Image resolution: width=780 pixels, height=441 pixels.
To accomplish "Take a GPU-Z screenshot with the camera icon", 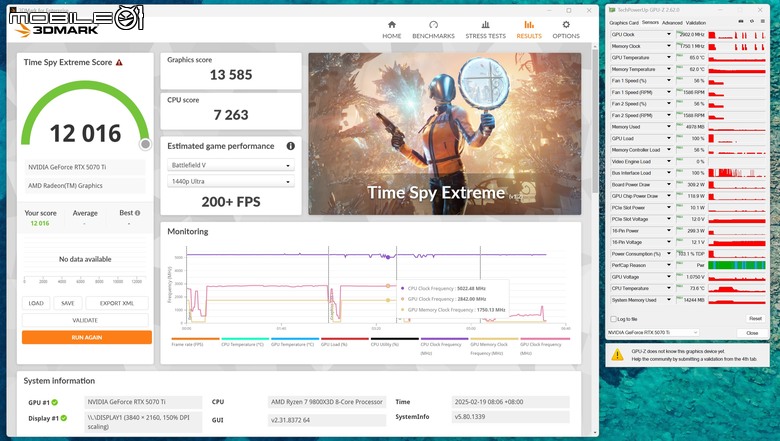I will pyautogui.click(x=741, y=22).
